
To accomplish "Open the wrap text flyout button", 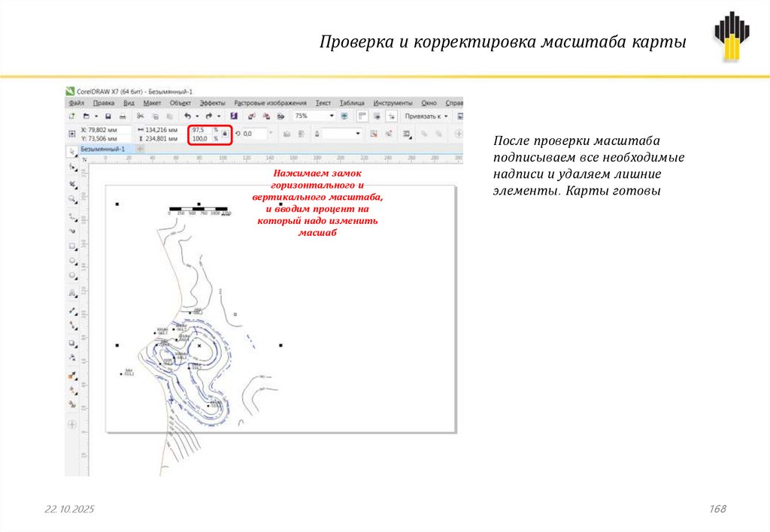I will tap(407, 134).
